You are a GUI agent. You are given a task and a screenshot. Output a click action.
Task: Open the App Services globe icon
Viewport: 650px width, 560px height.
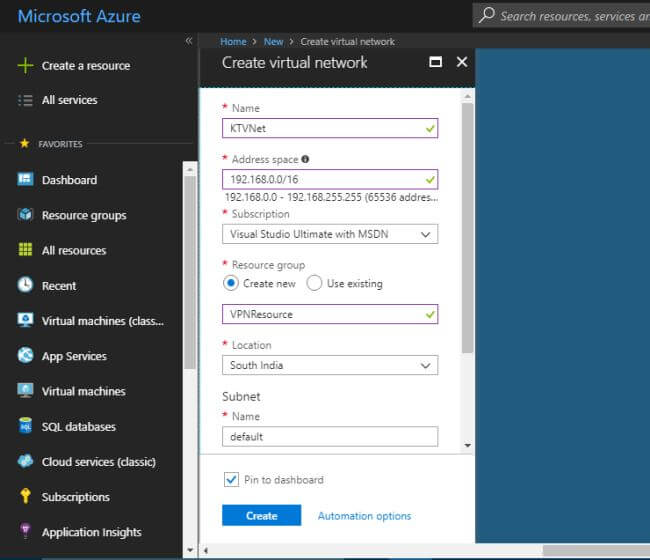pyautogui.click(x=26, y=356)
